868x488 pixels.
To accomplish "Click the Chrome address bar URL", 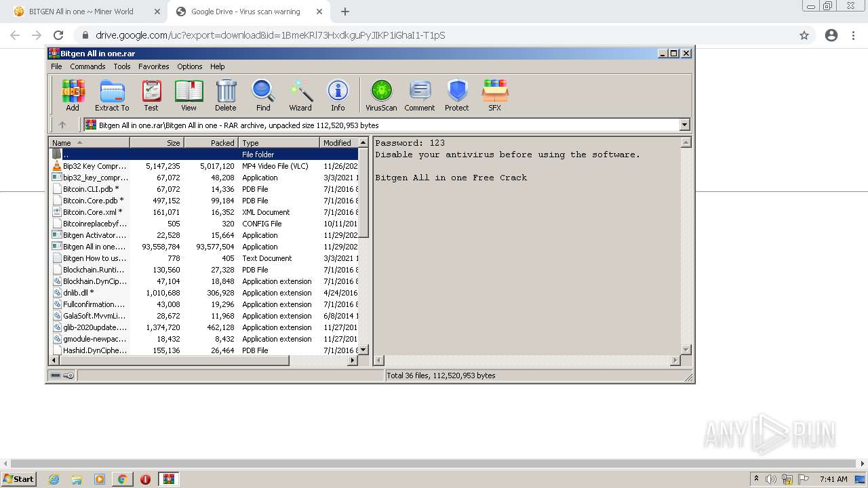I will [270, 35].
